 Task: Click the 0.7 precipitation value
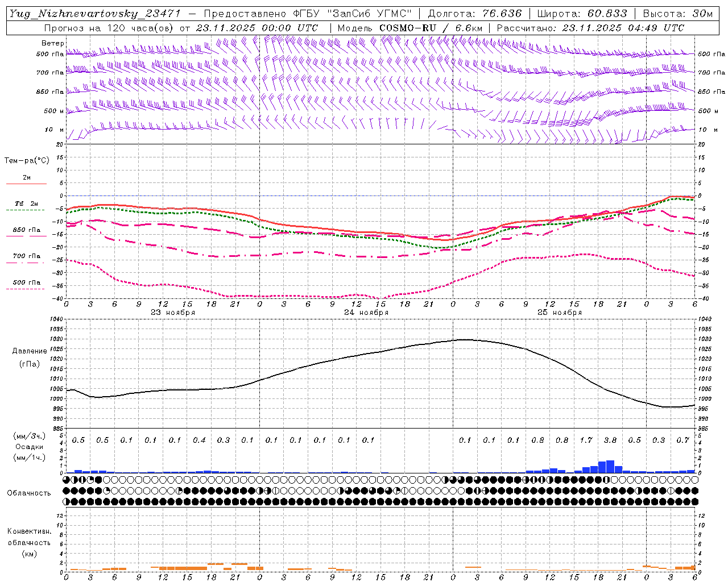pos(683,440)
